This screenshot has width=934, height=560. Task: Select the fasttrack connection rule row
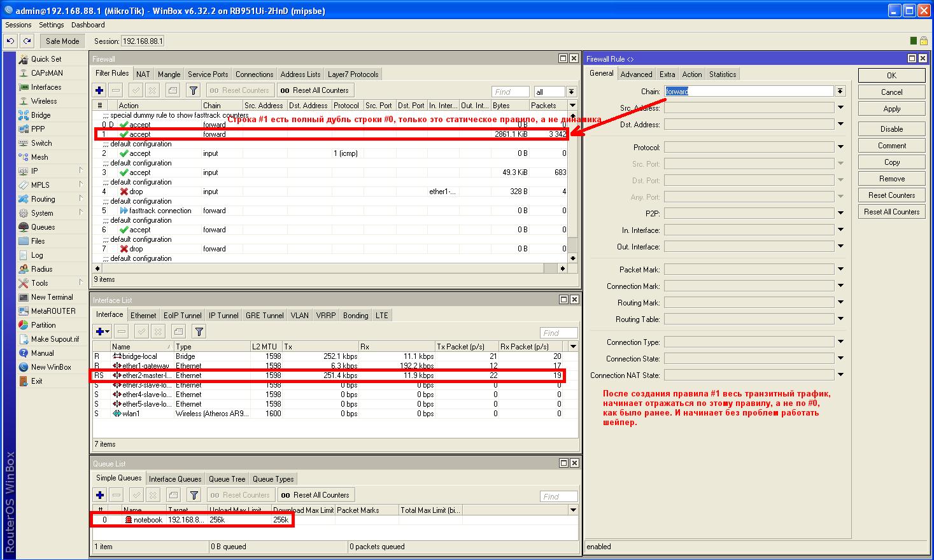330,211
